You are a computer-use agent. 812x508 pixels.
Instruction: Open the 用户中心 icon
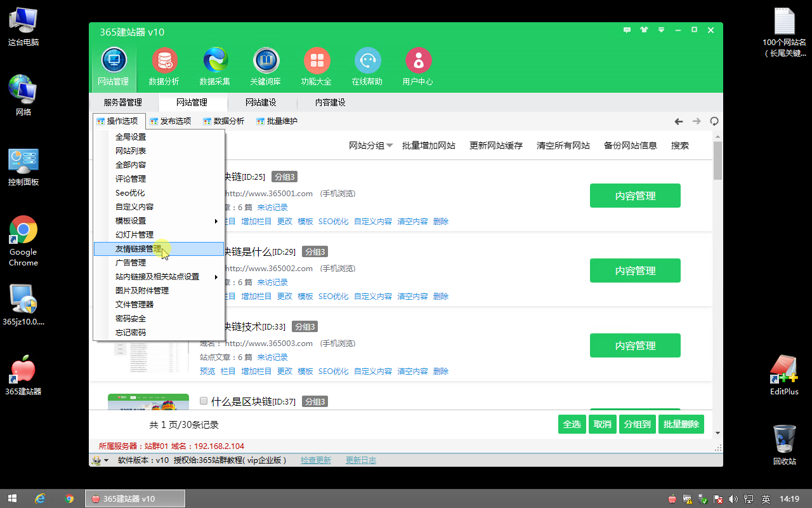(418, 67)
